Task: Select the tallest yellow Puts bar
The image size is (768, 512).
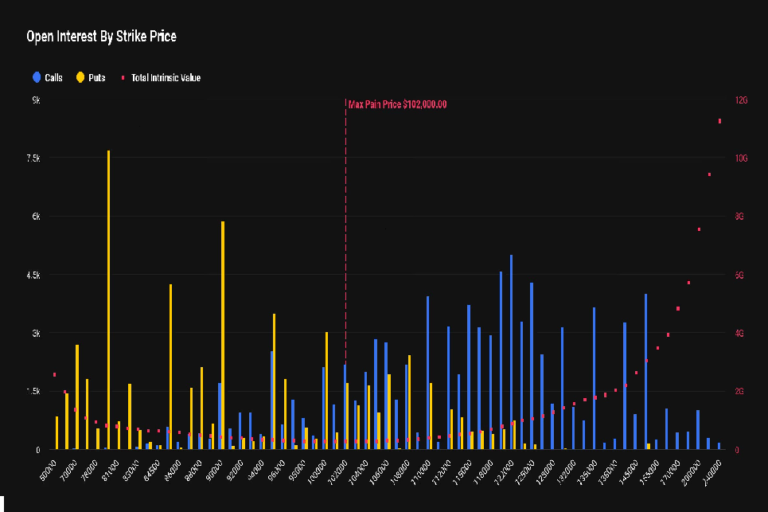Action: coord(108,300)
